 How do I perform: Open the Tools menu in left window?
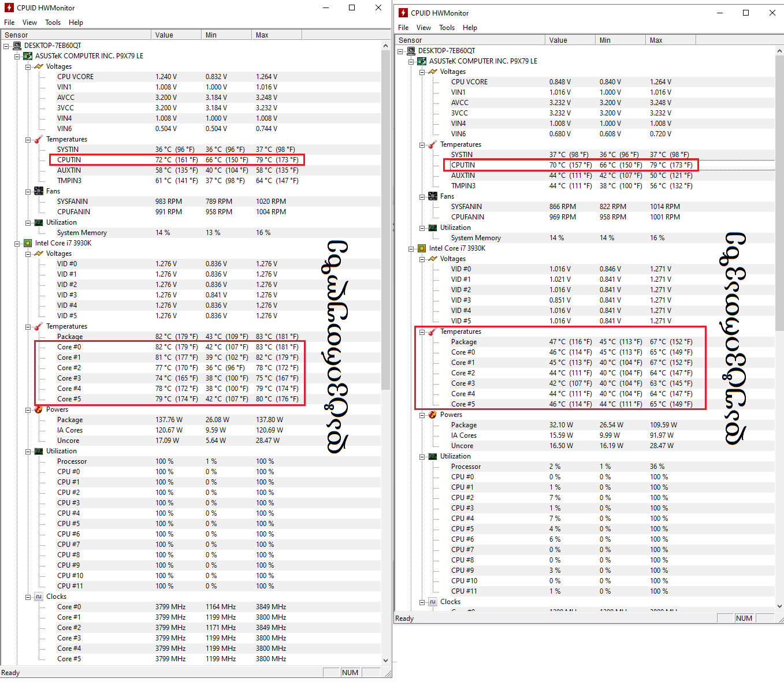[53, 23]
